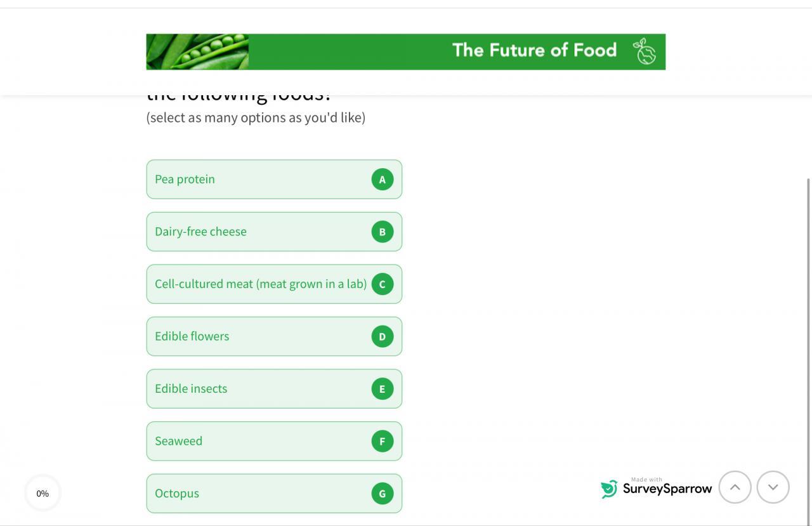Screen dimensions: 812x526
Task: Click The Future of Food banner title
Action: coord(534,50)
